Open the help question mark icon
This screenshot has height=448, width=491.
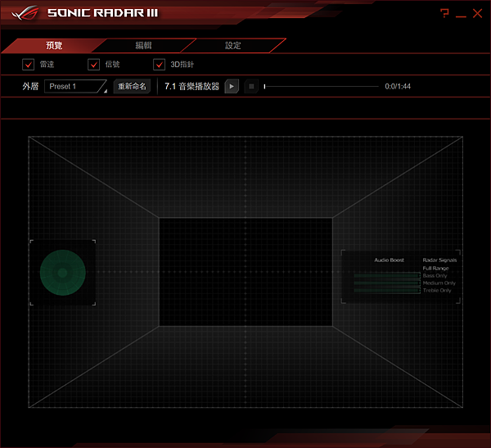444,13
